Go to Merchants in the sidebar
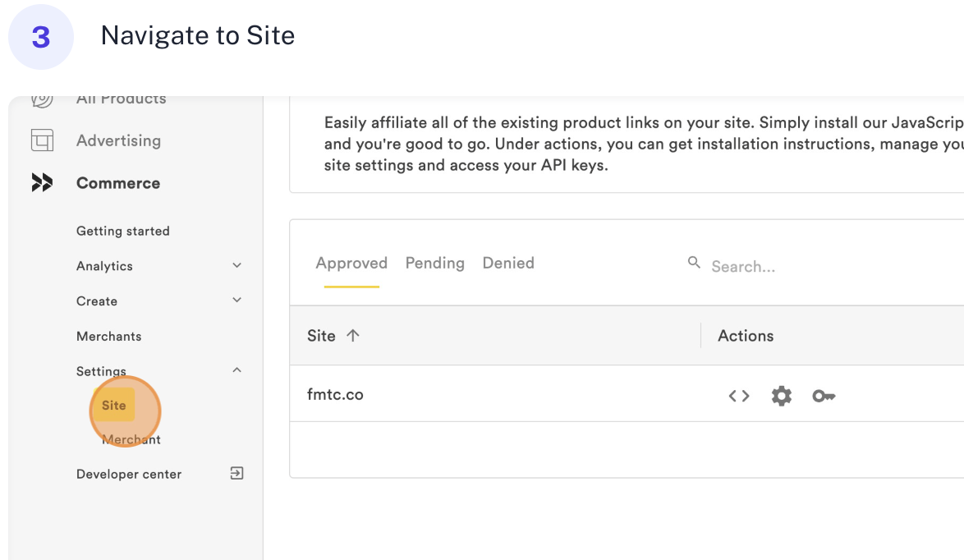The height and width of the screenshot is (560, 964). [108, 336]
